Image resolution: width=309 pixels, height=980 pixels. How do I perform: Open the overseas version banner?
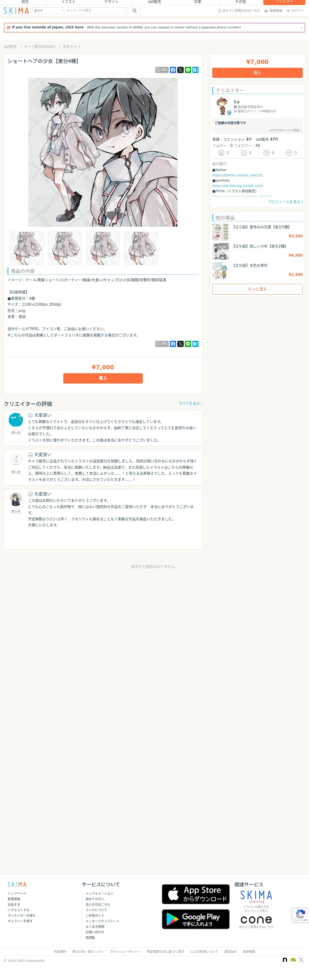(x=154, y=27)
